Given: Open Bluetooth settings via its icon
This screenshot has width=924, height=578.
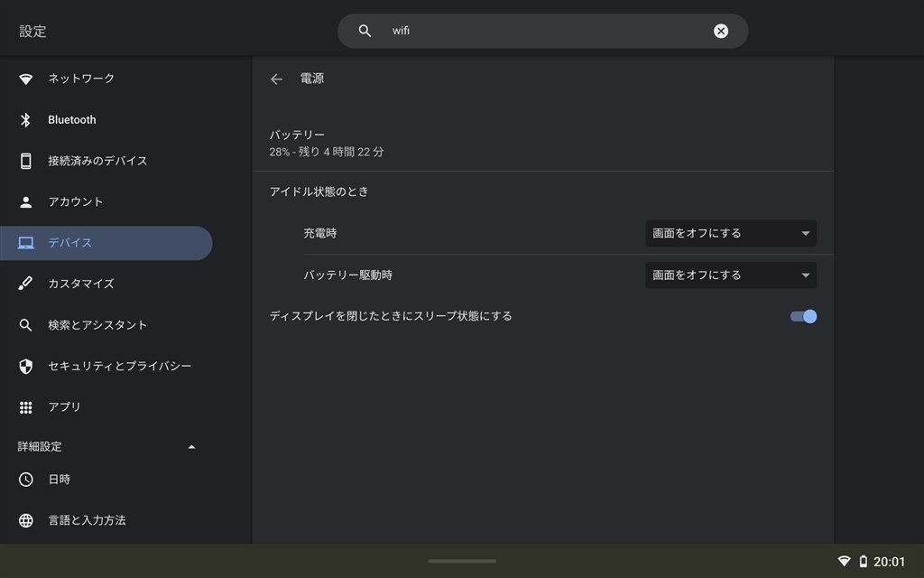Looking at the screenshot, I should 25,119.
